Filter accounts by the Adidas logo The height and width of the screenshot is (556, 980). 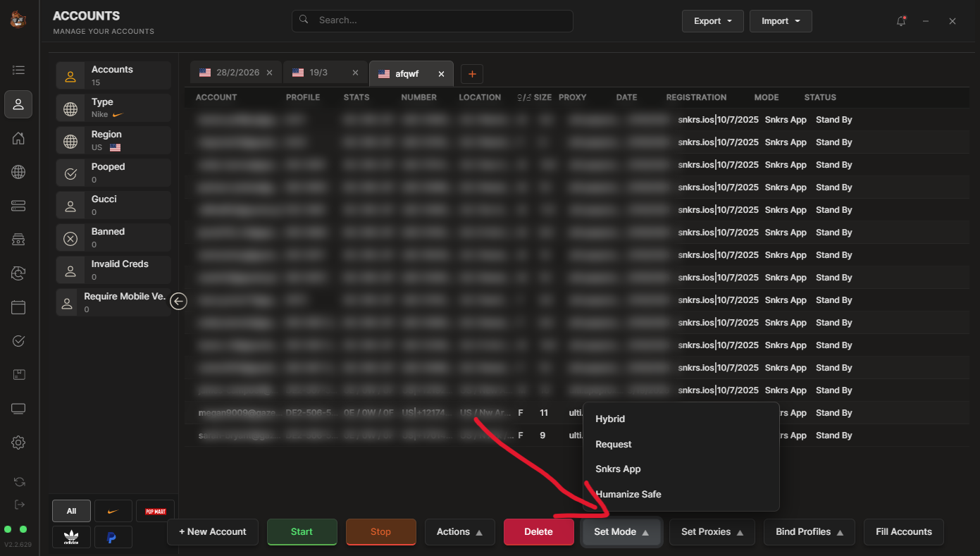click(71, 537)
